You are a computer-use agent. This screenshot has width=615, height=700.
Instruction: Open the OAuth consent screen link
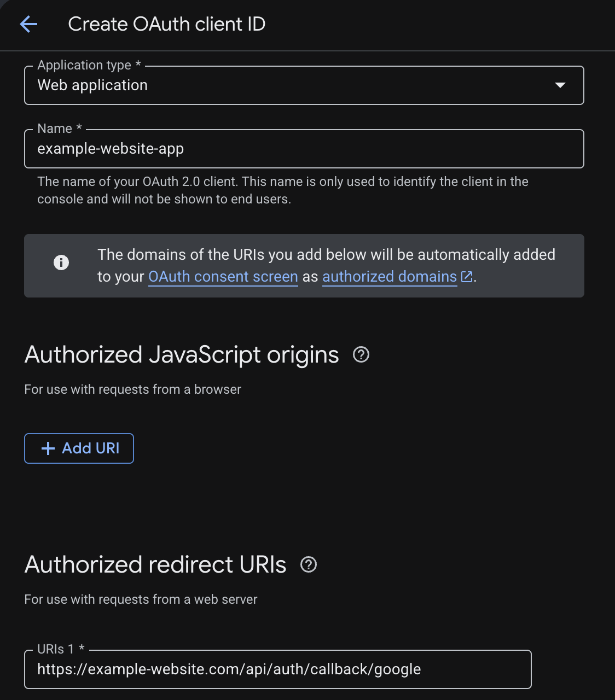click(x=223, y=277)
